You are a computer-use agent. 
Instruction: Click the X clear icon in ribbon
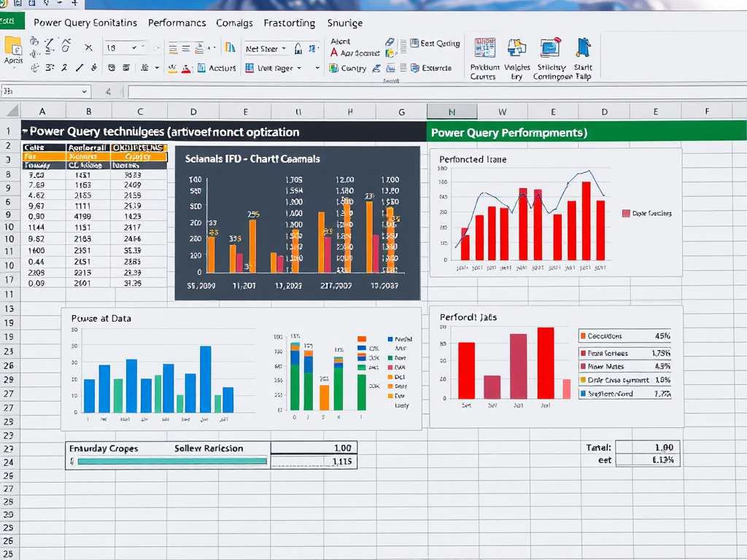(x=88, y=48)
